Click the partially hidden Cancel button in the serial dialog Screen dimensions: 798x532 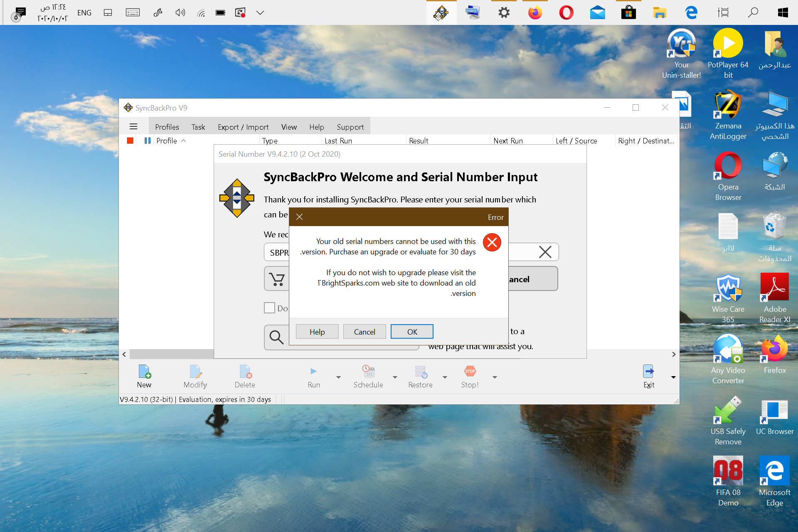click(x=533, y=279)
